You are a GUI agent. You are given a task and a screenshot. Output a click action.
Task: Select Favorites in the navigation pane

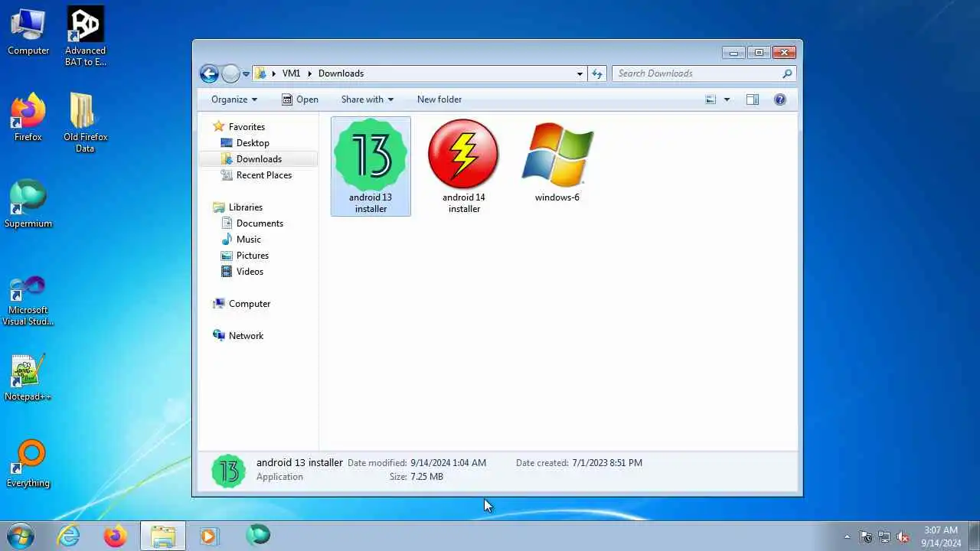click(x=247, y=127)
